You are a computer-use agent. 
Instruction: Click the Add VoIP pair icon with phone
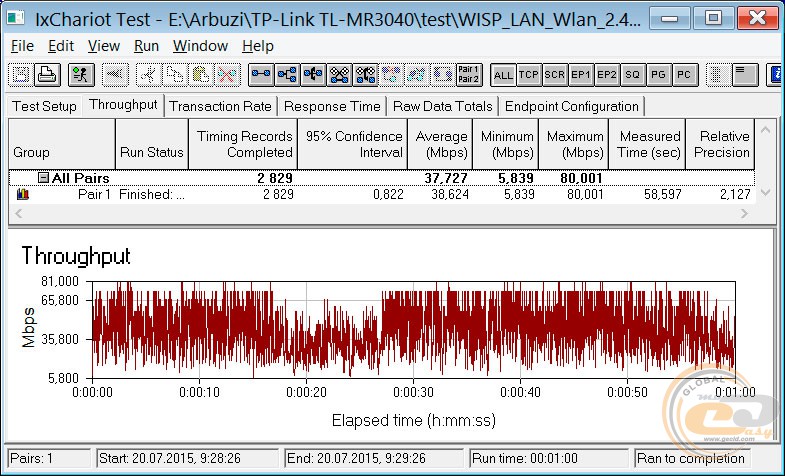[x=365, y=75]
